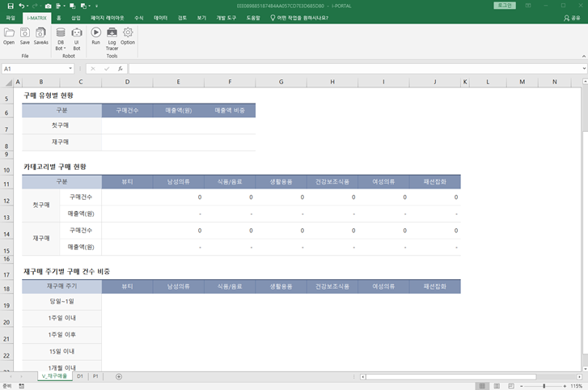Select the D1 sheet tab
The height and width of the screenshot is (390, 588).
(80, 376)
